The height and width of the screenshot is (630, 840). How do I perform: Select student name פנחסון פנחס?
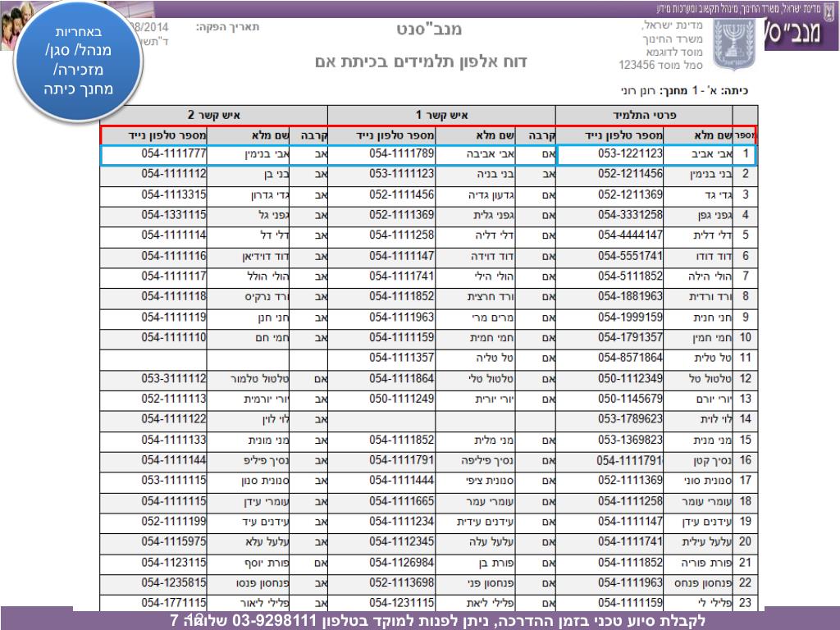coord(703,584)
